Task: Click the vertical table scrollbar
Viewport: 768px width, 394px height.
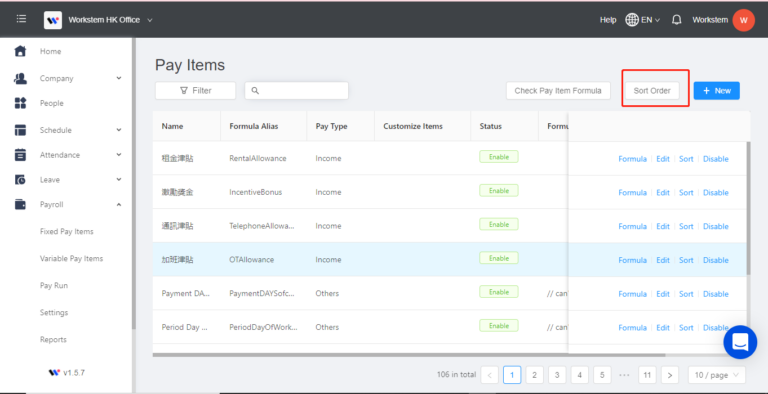Action: click(748, 208)
